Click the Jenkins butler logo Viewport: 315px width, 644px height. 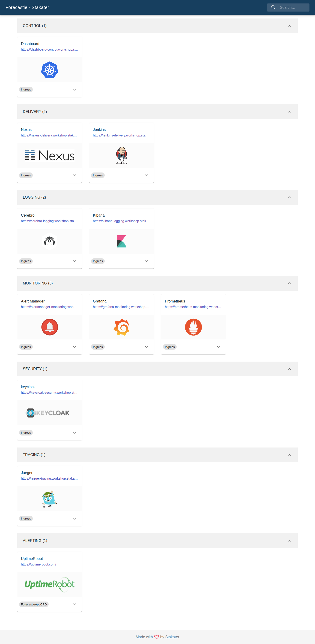(x=122, y=155)
